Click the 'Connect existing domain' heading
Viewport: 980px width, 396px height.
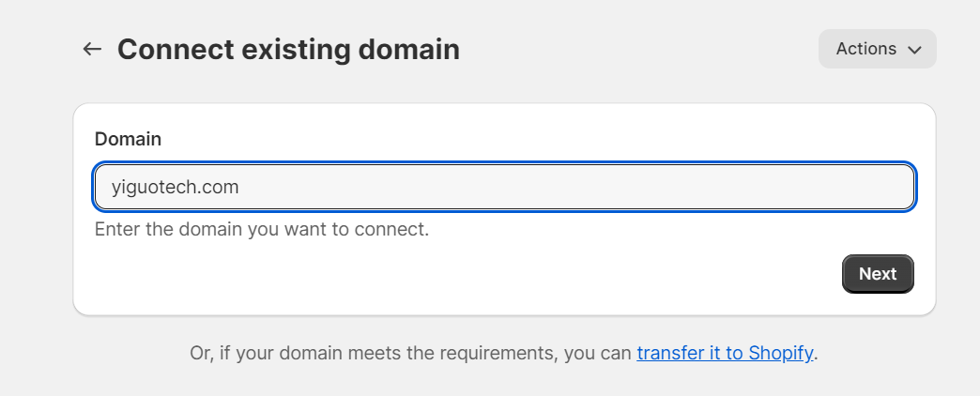pos(288,49)
